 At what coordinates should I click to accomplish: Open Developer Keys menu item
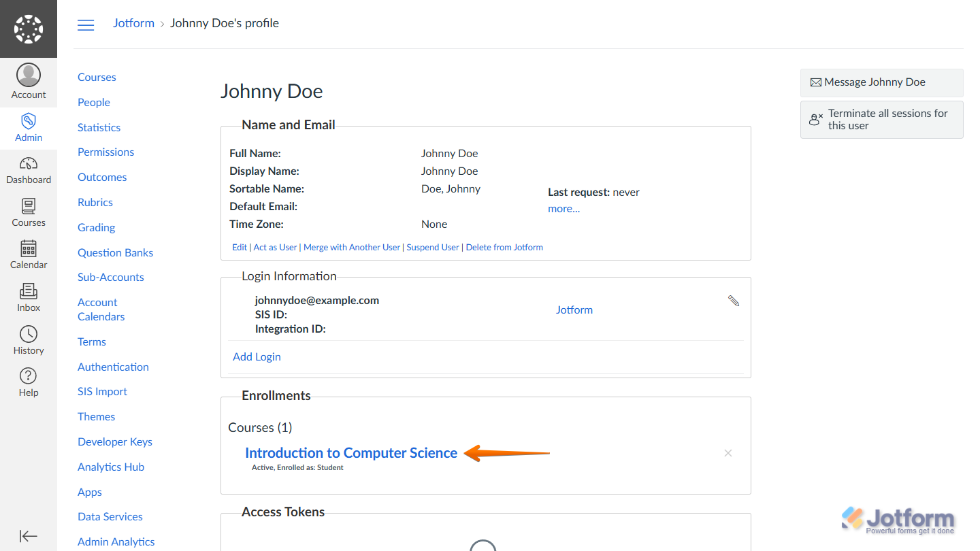pos(115,442)
